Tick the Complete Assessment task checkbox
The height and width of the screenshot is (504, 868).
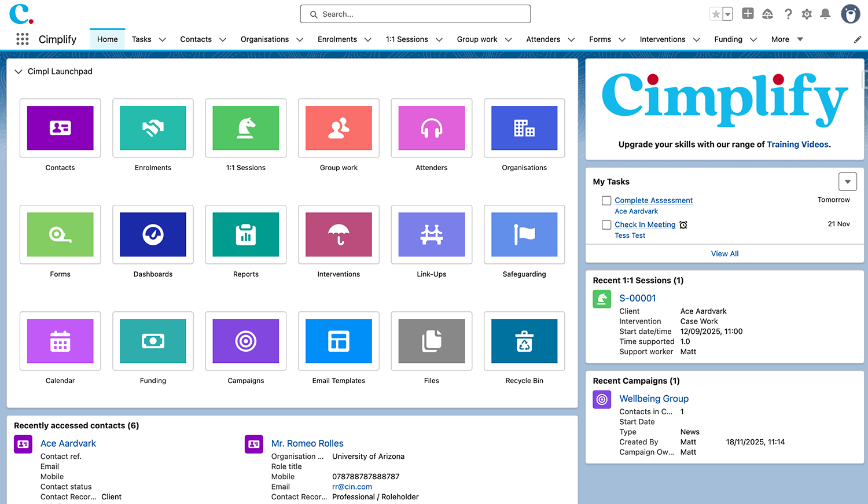coord(606,201)
